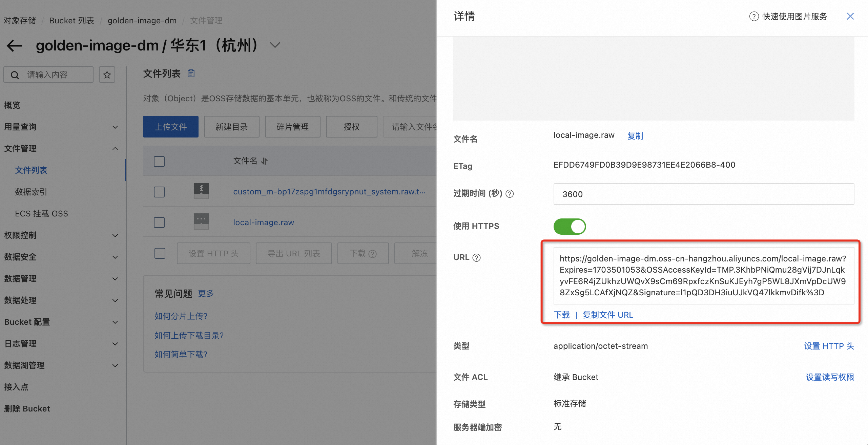Image resolution: width=868 pixels, height=445 pixels.
Task: Click the file icon of local-image.raw
Action: (x=201, y=222)
